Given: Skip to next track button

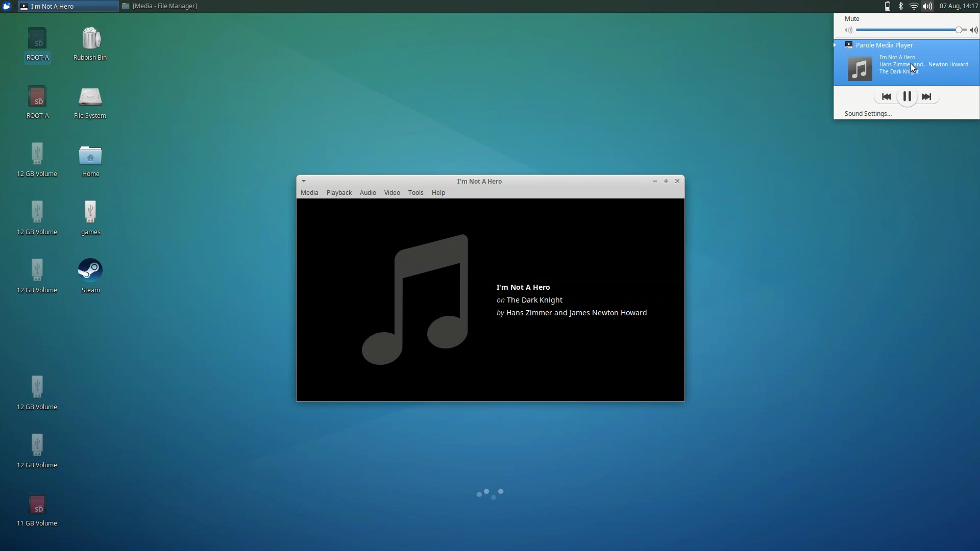Looking at the screenshot, I should pyautogui.click(x=926, y=97).
